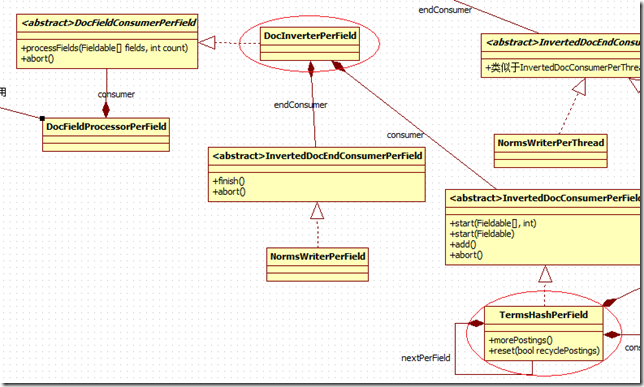Screen dimensions: 644x387
Task: Click +abort() in InvertedDocEndConsumerPerField
Action: (x=229, y=191)
